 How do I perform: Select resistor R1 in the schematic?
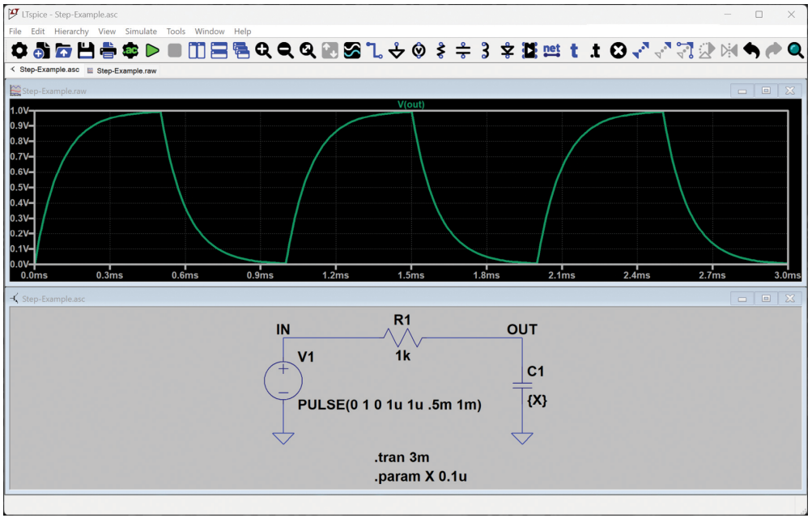(402, 338)
